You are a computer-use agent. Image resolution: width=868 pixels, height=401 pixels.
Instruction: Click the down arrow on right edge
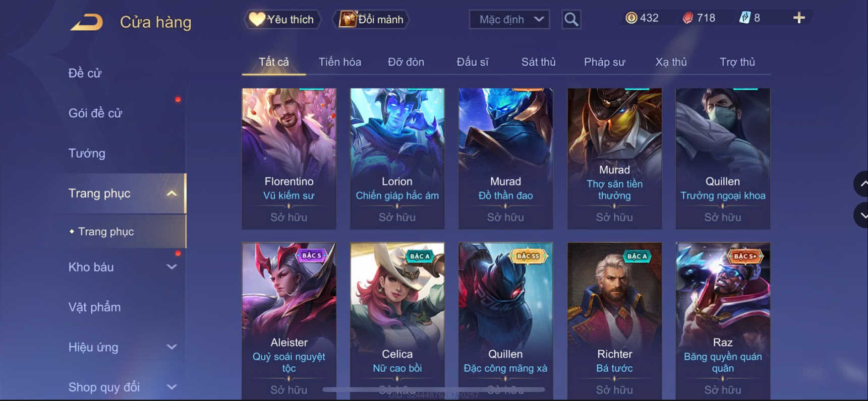point(861,215)
